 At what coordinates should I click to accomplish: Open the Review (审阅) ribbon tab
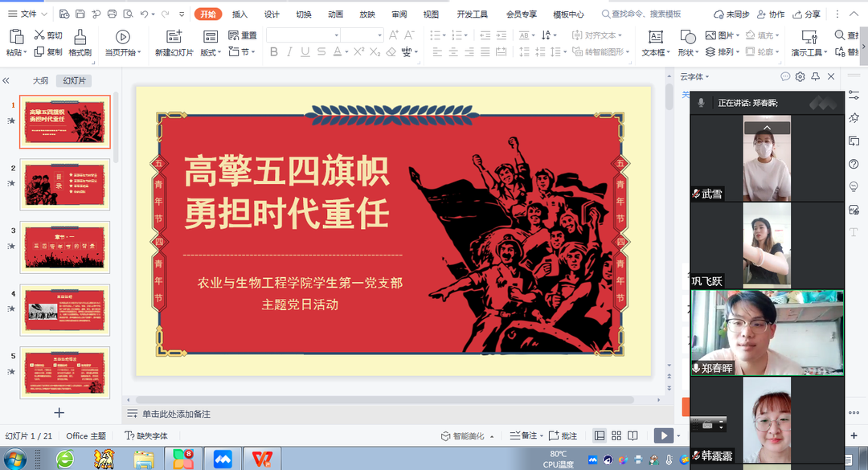[x=399, y=14]
